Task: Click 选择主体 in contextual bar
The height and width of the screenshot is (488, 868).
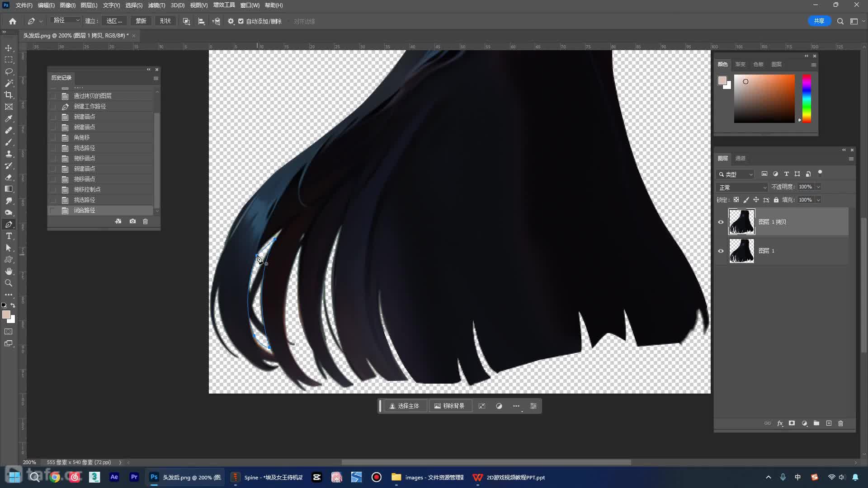Action: click(405, 406)
